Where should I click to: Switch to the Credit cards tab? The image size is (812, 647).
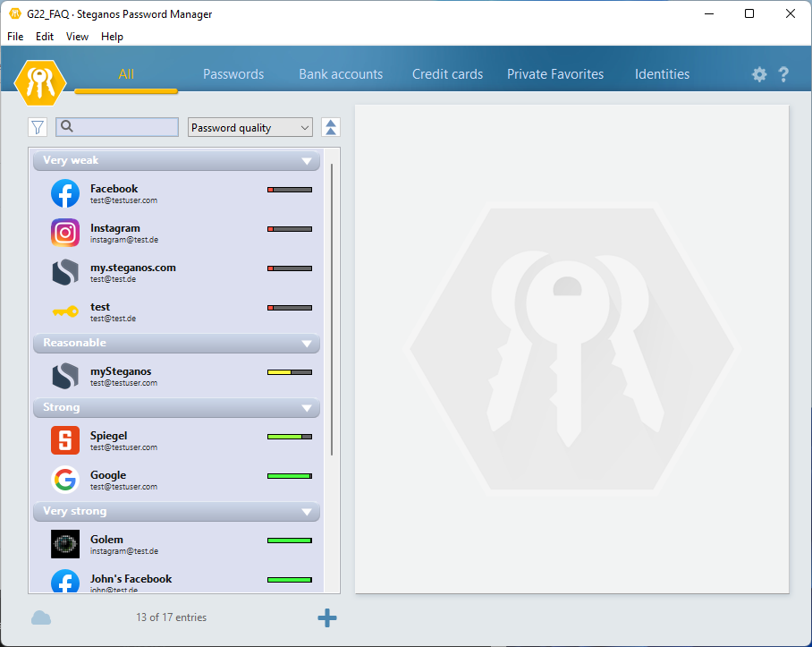[x=447, y=74]
